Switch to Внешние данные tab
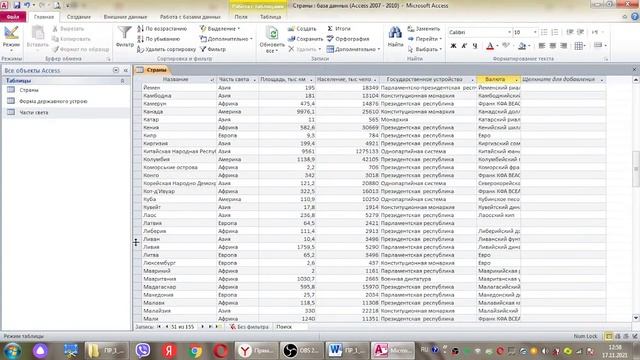Screen dimensions: 640x360 tap(125, 17)
